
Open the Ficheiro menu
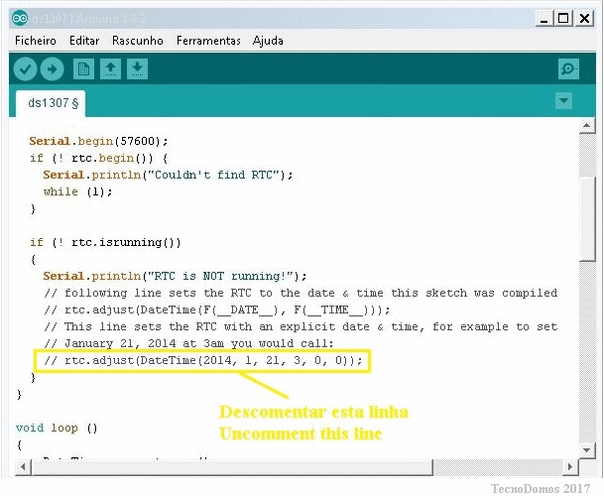pyautogui.click(x=35, y=40)
